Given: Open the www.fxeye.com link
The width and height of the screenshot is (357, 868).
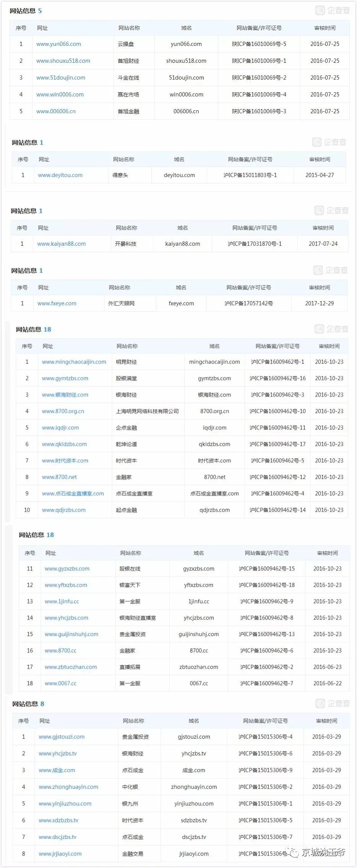Looking at the screenshot, I should pos(57,303).
